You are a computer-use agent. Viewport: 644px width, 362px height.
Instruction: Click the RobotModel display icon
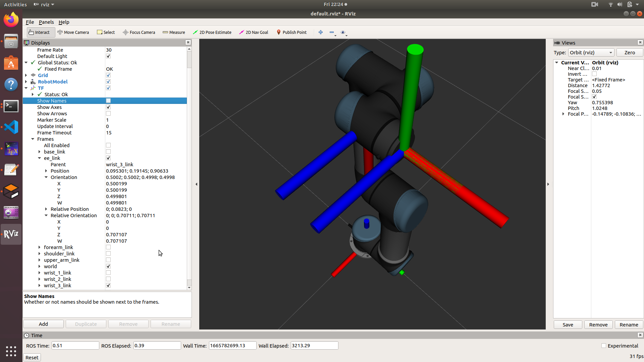point(33,82)
